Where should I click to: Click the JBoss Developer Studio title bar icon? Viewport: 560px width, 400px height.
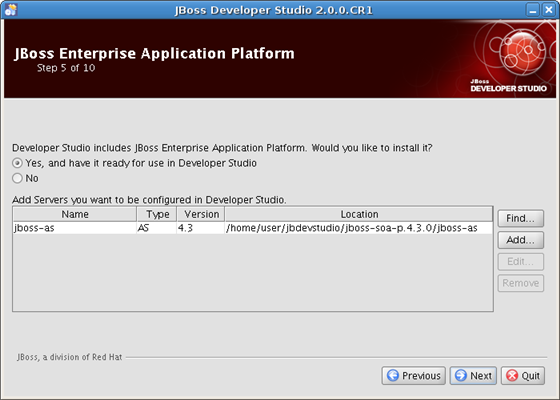10,10
